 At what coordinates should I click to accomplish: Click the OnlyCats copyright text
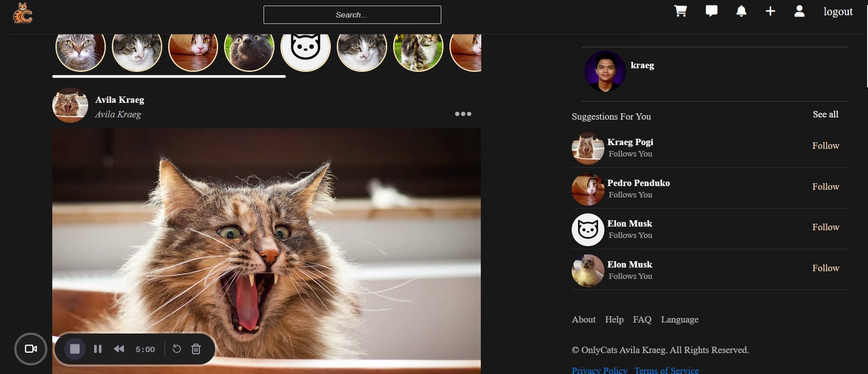point(660,350)
